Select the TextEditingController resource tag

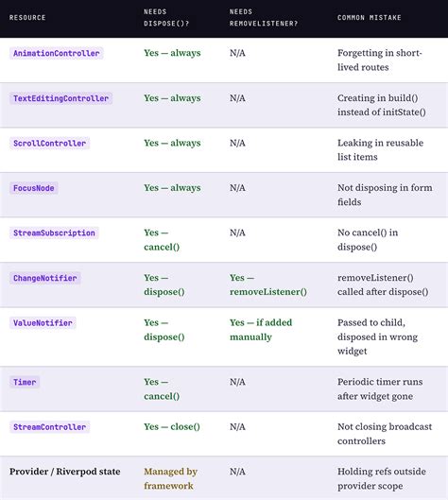tap(60, 98)
